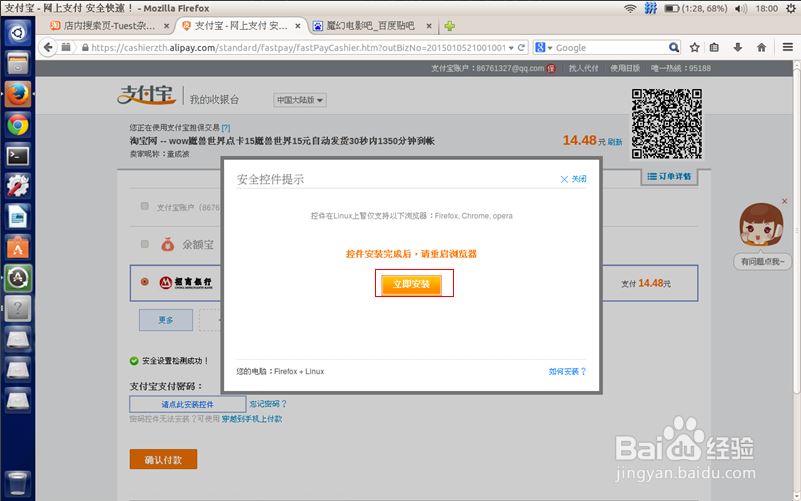Click the Google search magnifier icon
The width and height of the screenshot is (801, 501).
[674, 47]
